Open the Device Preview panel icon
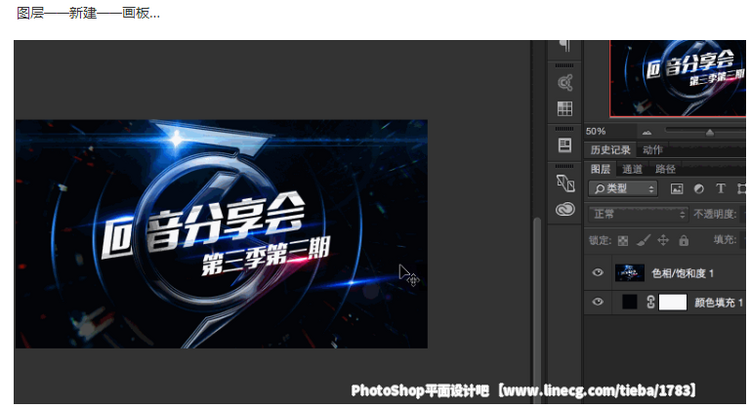 coord(565,183)
